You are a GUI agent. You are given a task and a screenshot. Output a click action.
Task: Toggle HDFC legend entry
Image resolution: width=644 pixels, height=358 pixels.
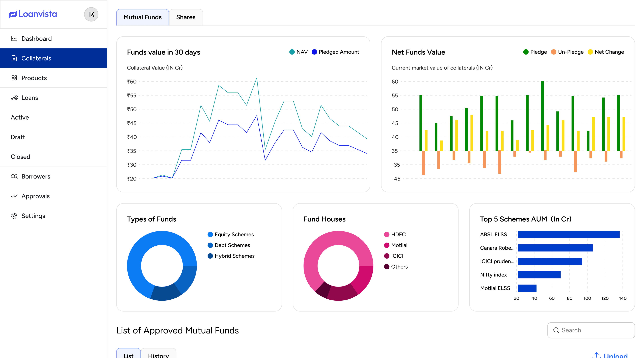[x=395, y=235]
